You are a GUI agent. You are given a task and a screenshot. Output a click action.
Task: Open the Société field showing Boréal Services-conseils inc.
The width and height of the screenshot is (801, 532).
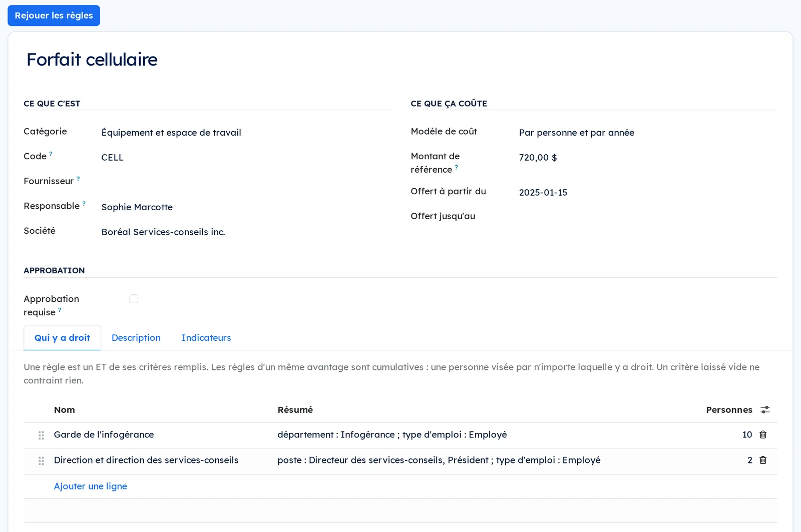pyautogui.click(x=245, y=232)
